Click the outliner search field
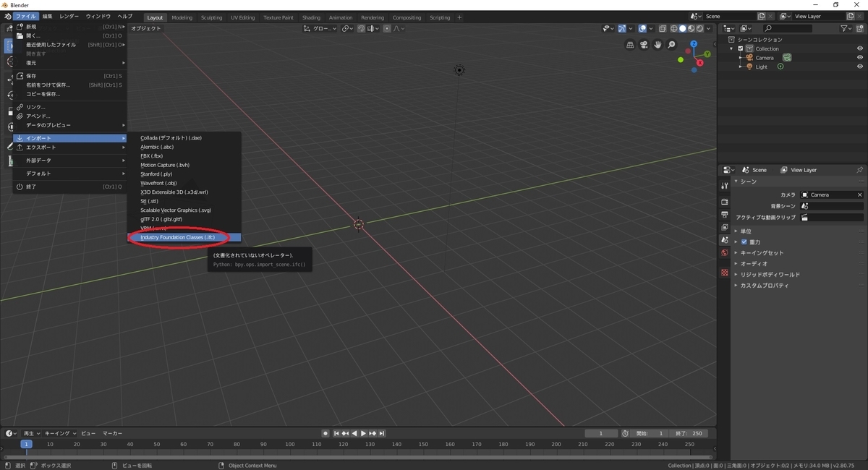Screen dimensions: 868x470 [787, 29]
